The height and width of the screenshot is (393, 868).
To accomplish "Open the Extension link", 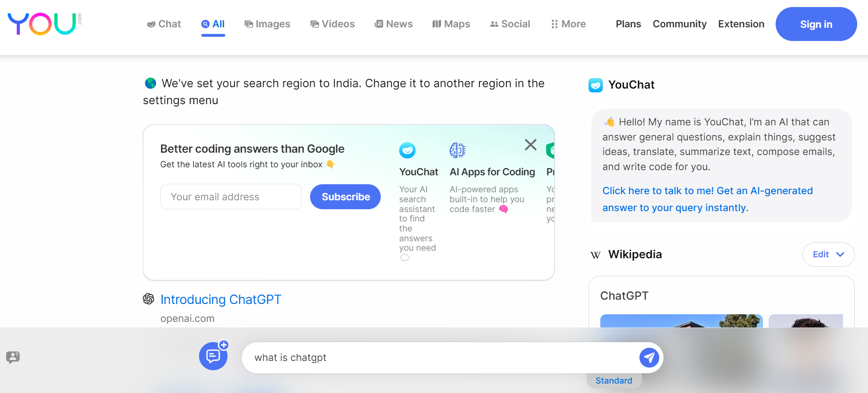I will [x=741, y=24].
